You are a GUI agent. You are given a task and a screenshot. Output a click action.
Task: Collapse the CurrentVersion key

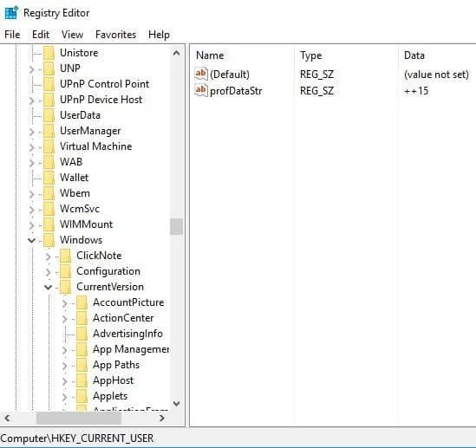pos(48,287)
